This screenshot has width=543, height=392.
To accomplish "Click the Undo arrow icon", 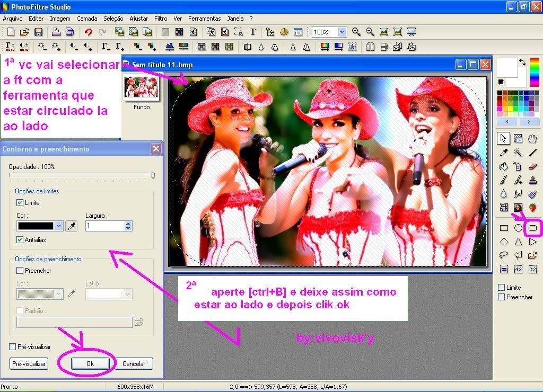I will 88,32.
